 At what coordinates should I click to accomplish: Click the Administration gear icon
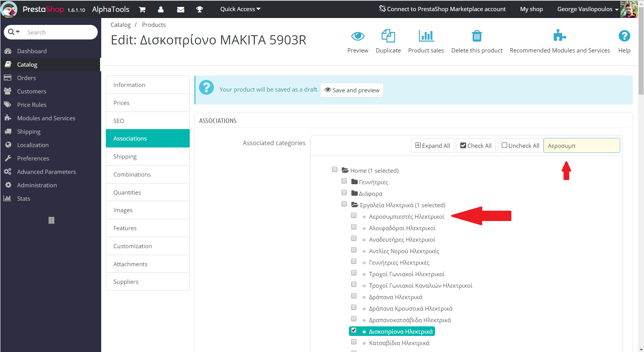point(8,185)
